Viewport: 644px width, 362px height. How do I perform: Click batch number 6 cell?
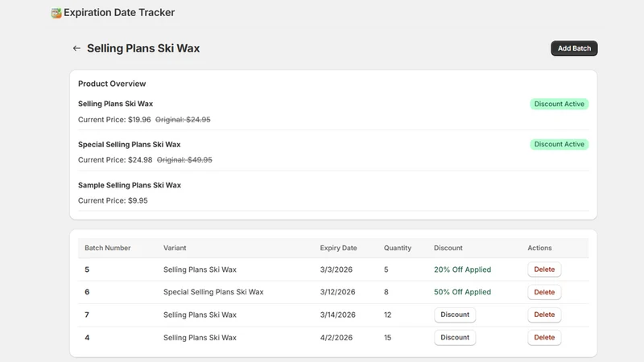(87, 292)
